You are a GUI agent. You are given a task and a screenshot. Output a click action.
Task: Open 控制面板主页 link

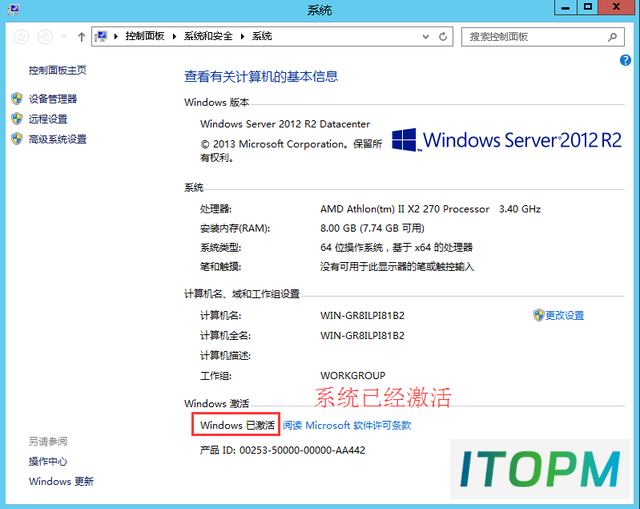coord(58,70)
